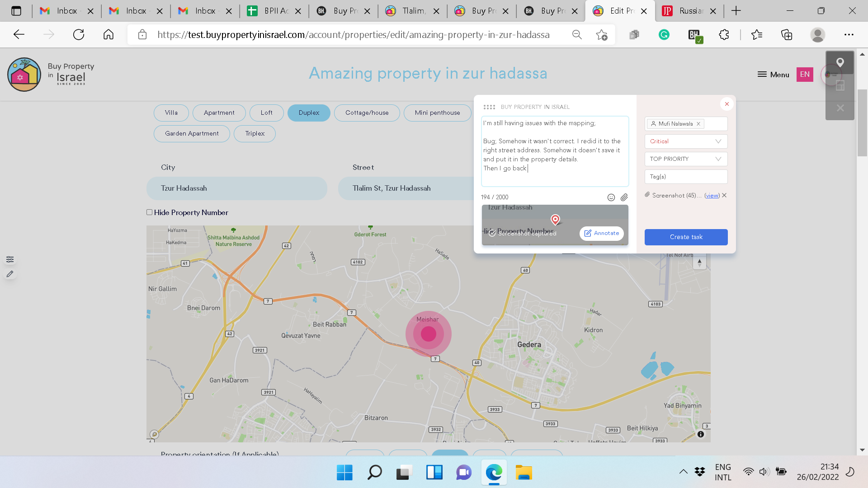Click the map compass control
Viewport: 868px width, 488px height.
click(699, 263)
